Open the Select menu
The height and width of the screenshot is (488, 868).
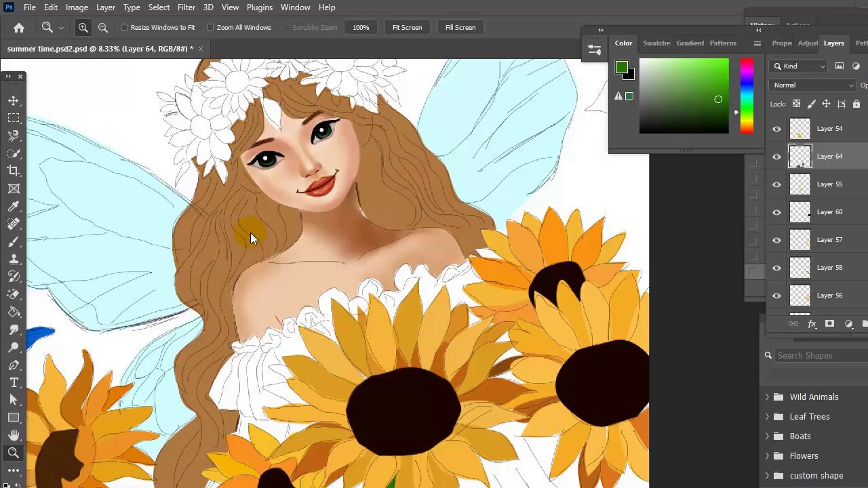pos(159,7)
